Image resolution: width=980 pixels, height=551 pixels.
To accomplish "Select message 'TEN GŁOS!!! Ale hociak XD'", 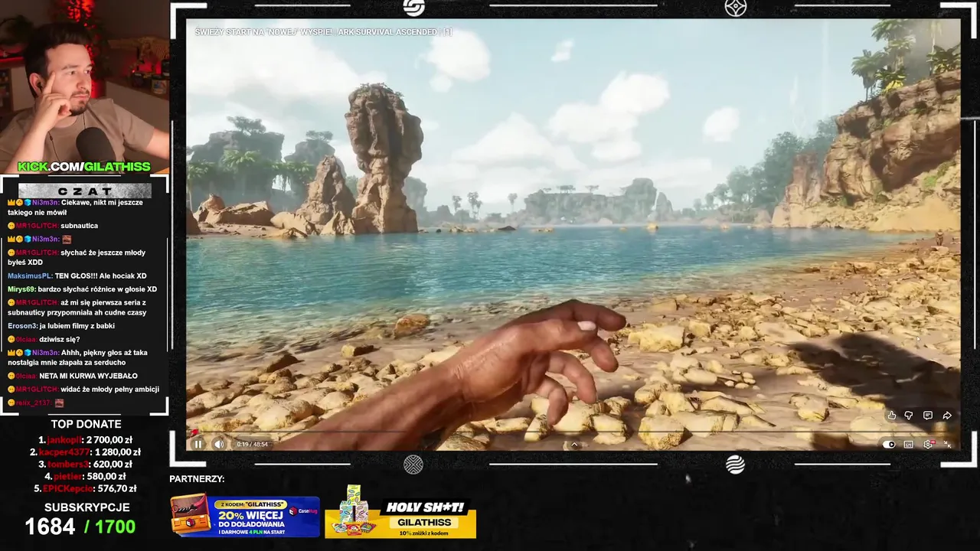I will click(x=100, y=275).
